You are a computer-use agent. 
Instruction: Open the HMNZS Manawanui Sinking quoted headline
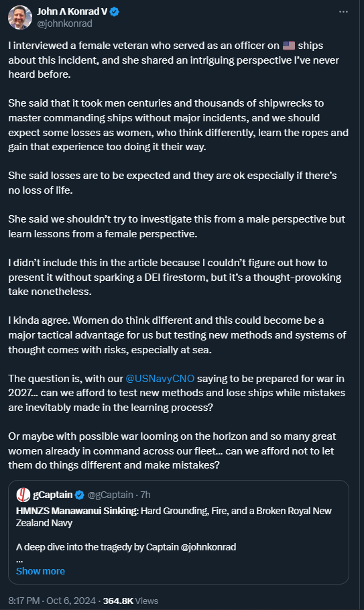(77, 511)
